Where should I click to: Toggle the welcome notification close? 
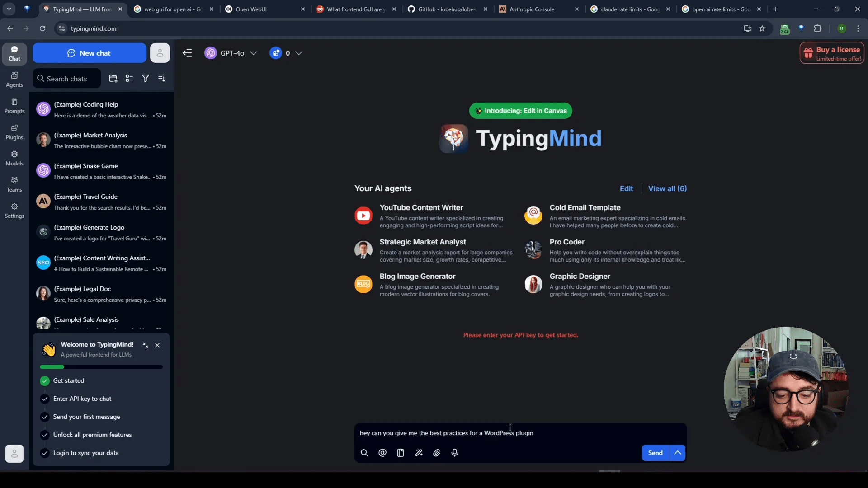pos(157,345)
